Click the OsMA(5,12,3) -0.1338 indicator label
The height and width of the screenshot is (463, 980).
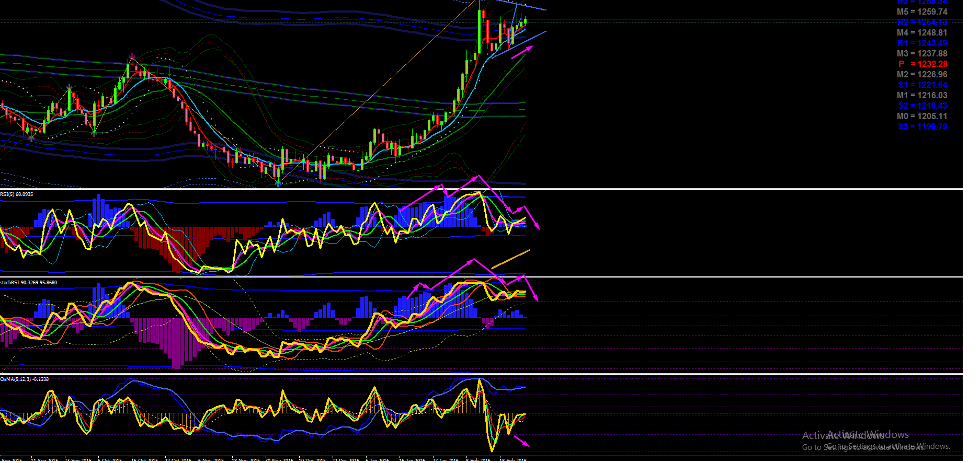click(x=25, y=379)
